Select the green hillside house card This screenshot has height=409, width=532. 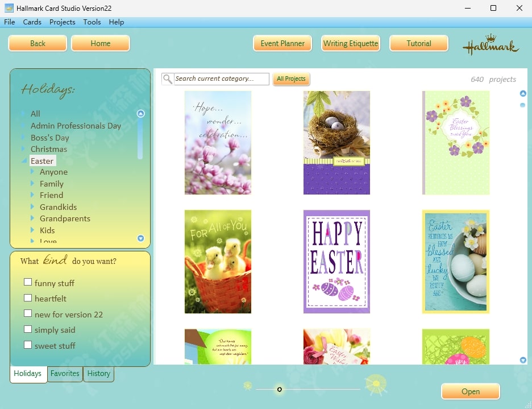coord(218,346)
